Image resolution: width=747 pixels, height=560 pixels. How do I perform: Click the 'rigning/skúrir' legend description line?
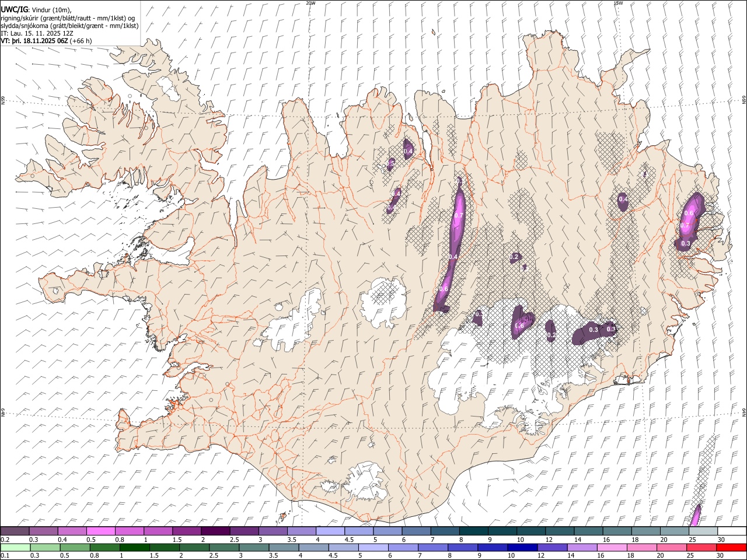68,17
